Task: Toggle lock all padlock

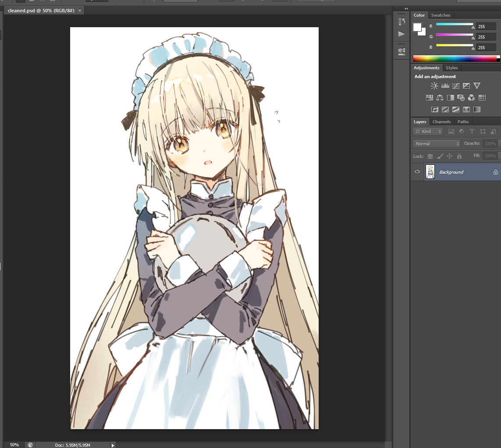Action: (x=459, y=156)
